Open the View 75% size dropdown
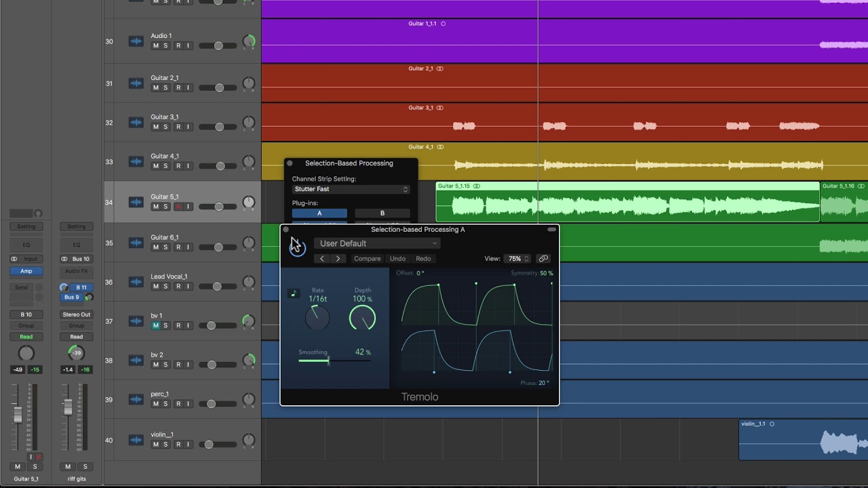The height and width of the screenshot is (488, 868). tap(517, 259)
